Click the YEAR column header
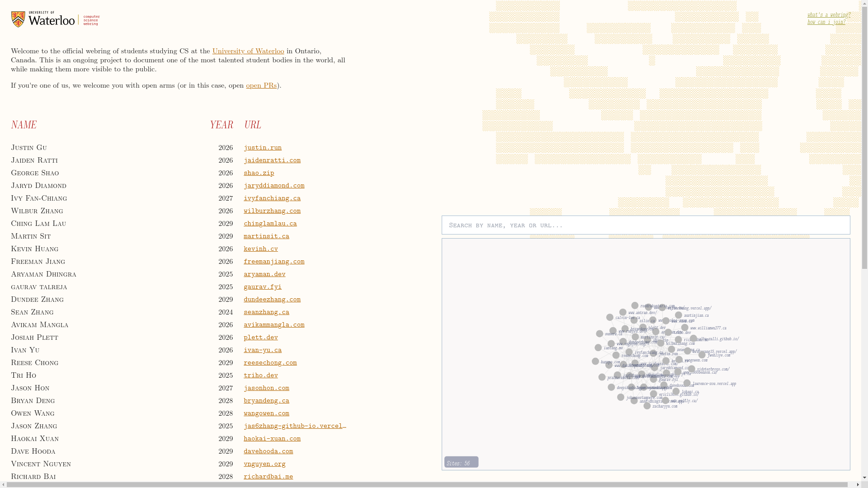868x488 pixels. 221,125
